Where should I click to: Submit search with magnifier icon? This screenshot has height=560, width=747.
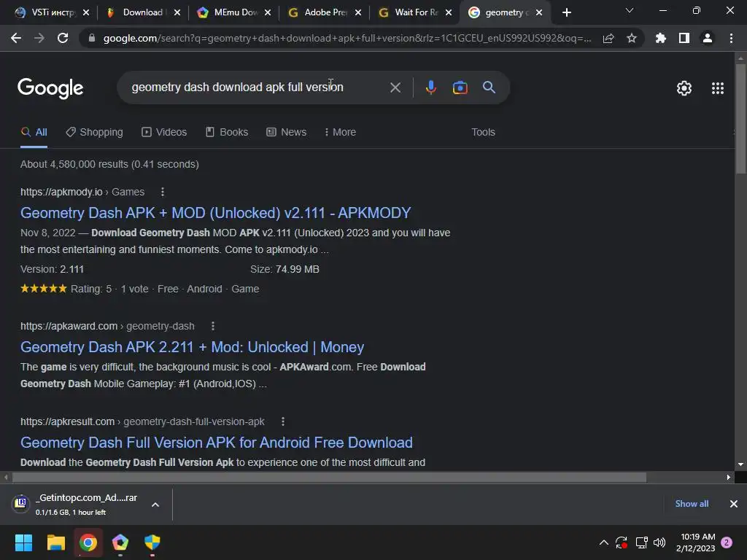tap(489, 87)
